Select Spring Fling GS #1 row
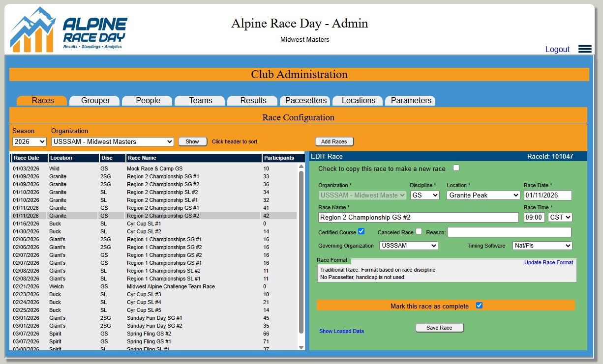Image resolution: width=603 pixels, height=364 pixels. tap(154, 341)
